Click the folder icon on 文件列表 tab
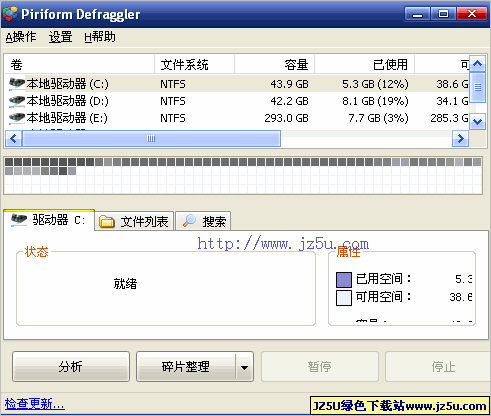 click(x=107, y=221)
